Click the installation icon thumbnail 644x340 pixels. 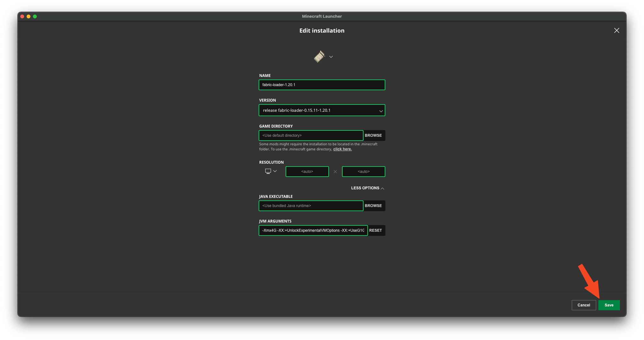click(x=319, y=57)
